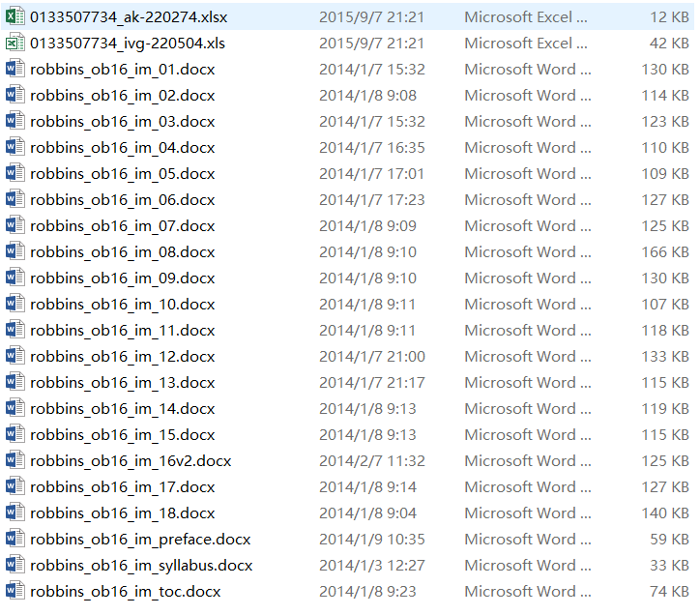Click the Word icon for robbins_ob16_im_02.docx
This screenshot has width=700, height=615.
[15, 95]
